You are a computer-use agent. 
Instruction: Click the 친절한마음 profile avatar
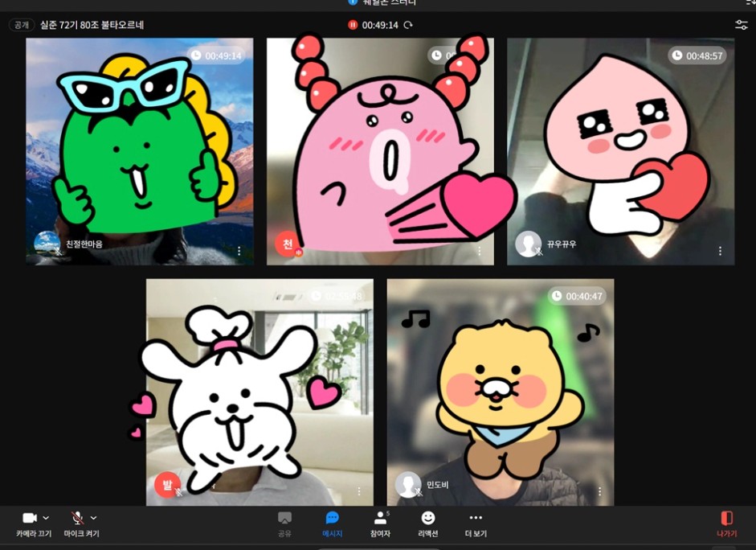click(47, 244)
